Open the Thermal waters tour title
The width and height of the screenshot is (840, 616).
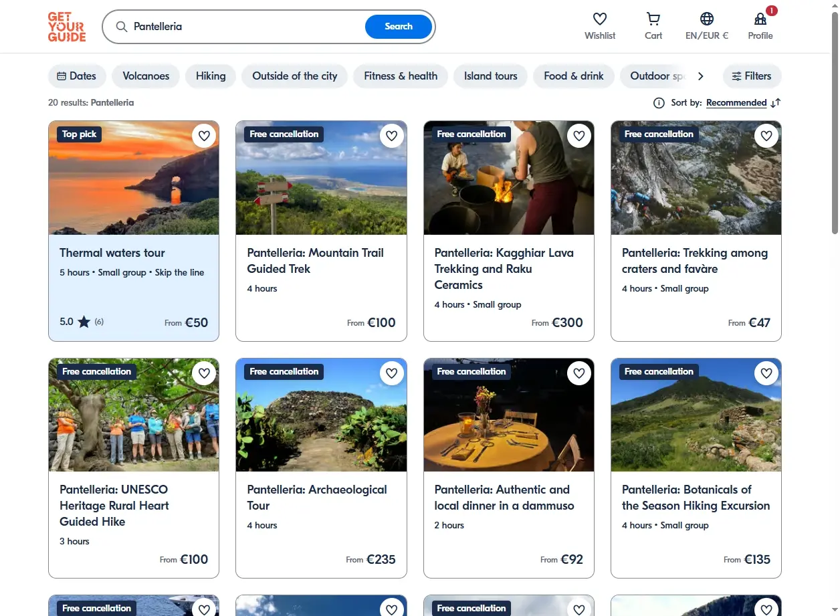click(112, 253)
